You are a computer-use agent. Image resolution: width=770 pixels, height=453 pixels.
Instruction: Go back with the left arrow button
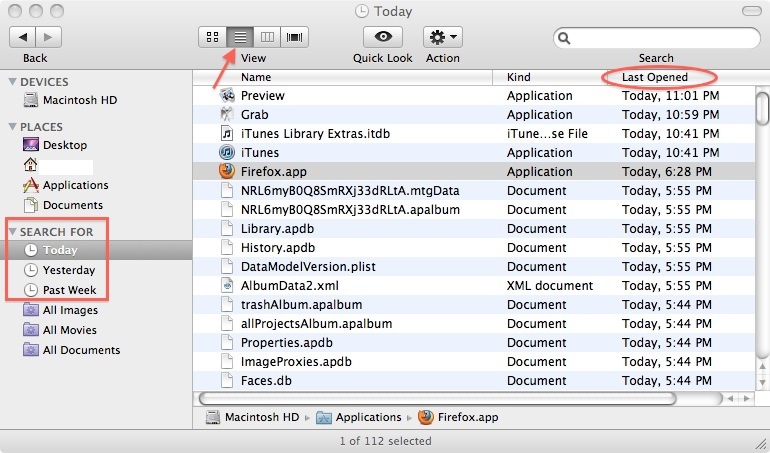click(x=23, y=37)
